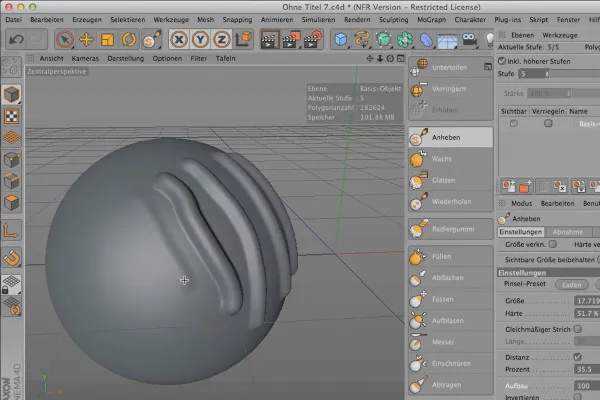Image resolution: width=600 pixels, height=400 pixels.
Task: Click the Model mode cube icon
Action: coord(11,94)
